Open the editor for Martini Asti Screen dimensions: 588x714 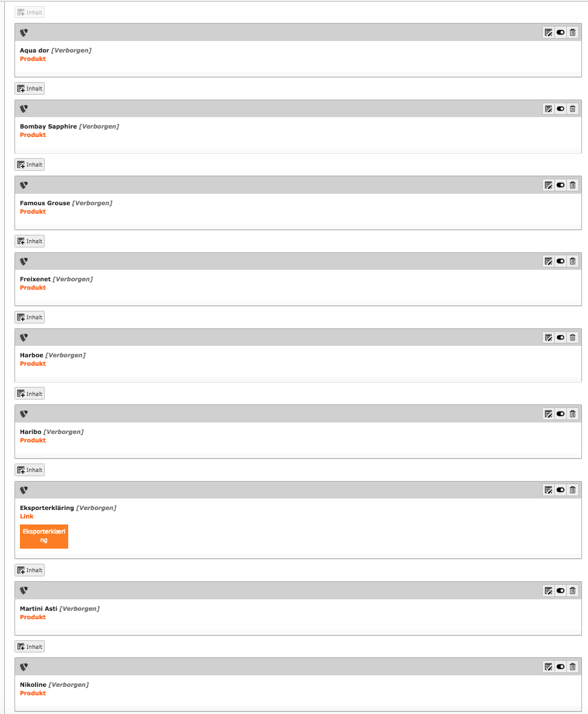click(548, 590)
